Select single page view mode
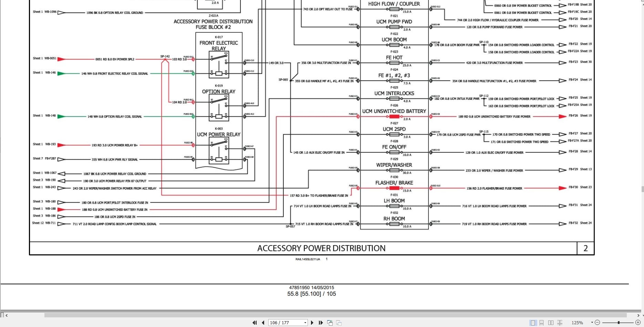 pyautogui.click(x=533, y=323)
